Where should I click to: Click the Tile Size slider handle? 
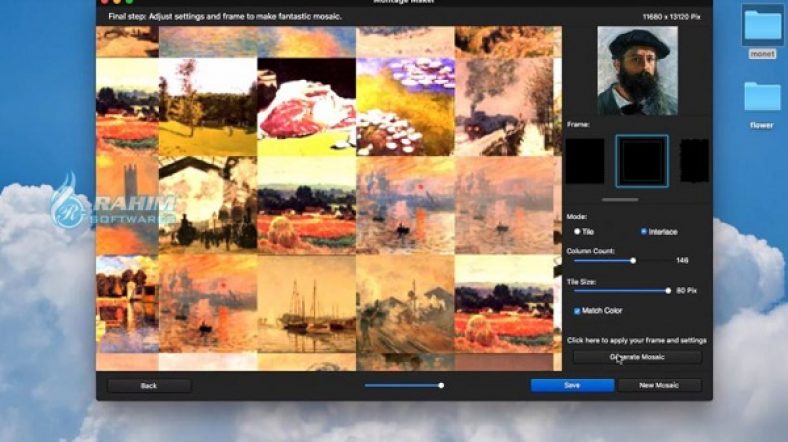click(x=668, y=290)
